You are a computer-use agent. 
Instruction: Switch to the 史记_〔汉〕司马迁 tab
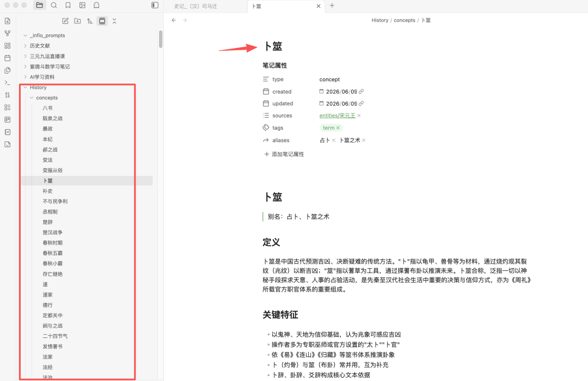click(195, 7)
